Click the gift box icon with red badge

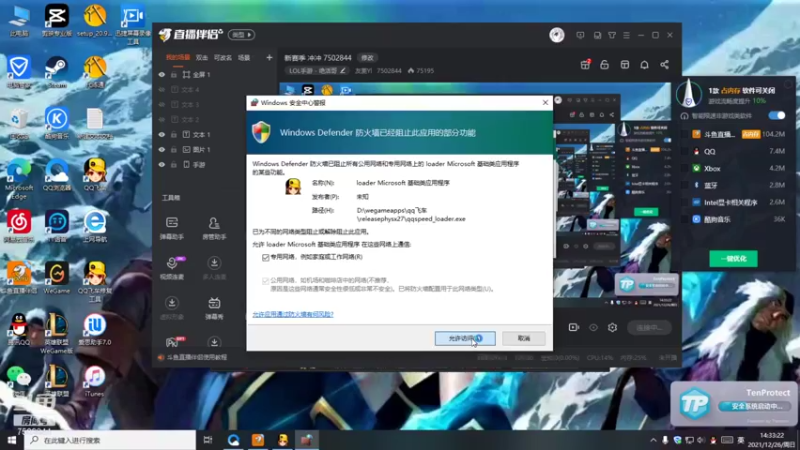point(585,64)
